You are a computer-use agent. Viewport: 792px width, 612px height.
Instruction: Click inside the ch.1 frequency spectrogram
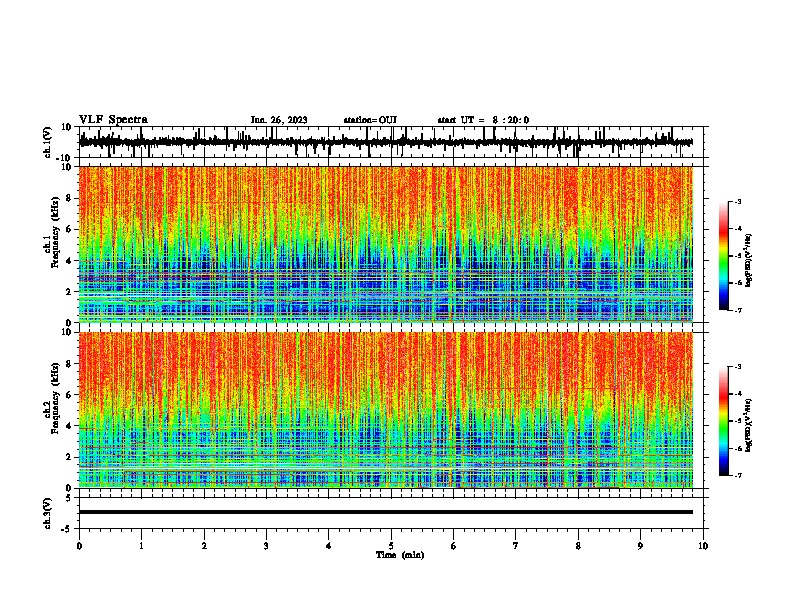click(385, 244)
